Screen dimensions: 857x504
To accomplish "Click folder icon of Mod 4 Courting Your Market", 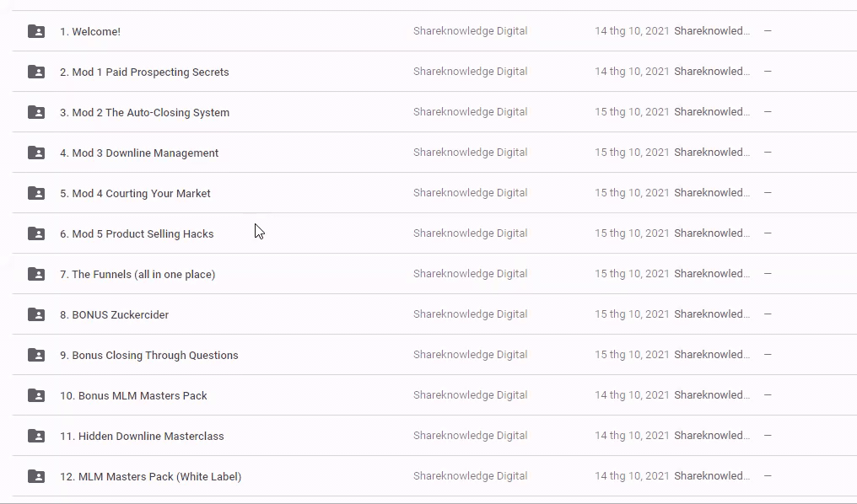I will click(x=36, y=193).
